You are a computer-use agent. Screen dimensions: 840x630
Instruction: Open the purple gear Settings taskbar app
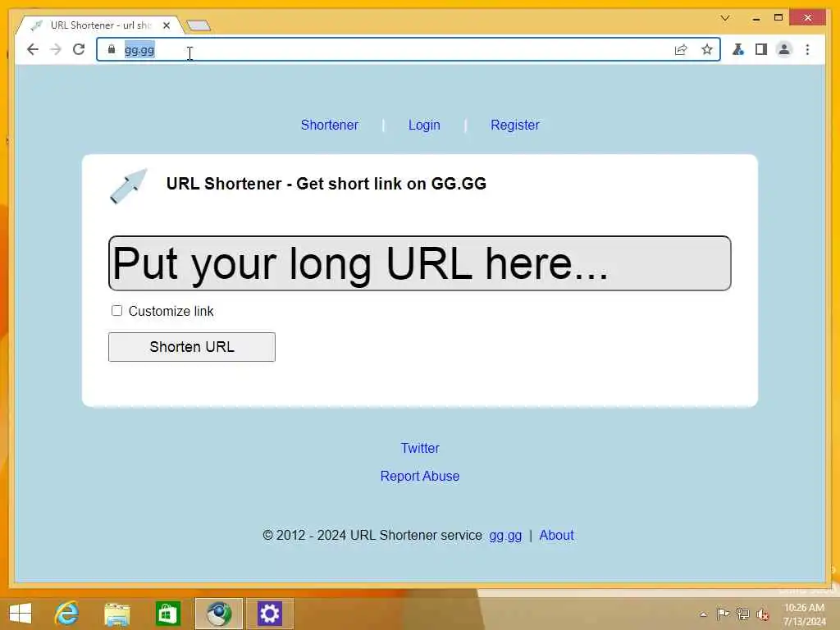click(269, 614)
